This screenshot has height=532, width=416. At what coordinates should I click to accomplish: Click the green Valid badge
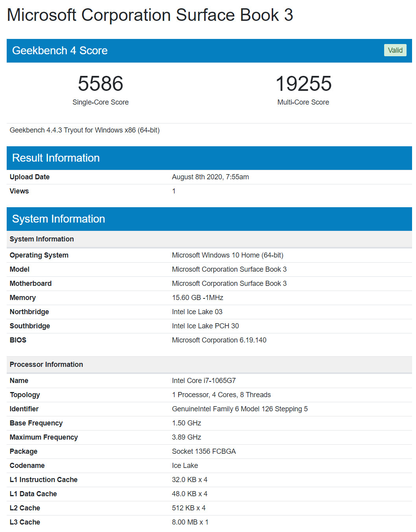coord(395,50)
